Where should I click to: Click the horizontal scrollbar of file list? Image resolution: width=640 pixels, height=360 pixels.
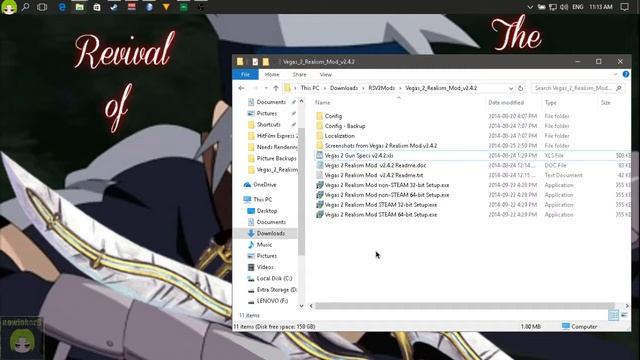click(x=464, y=306)
